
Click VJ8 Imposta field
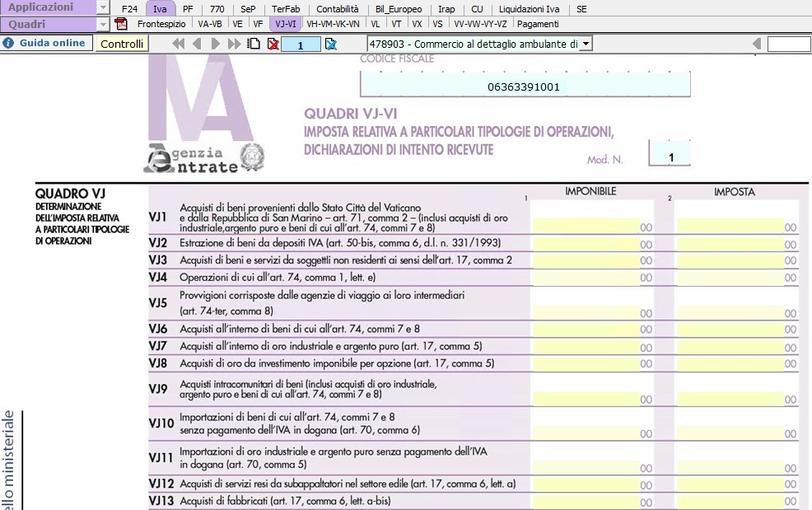click(730, 363)
